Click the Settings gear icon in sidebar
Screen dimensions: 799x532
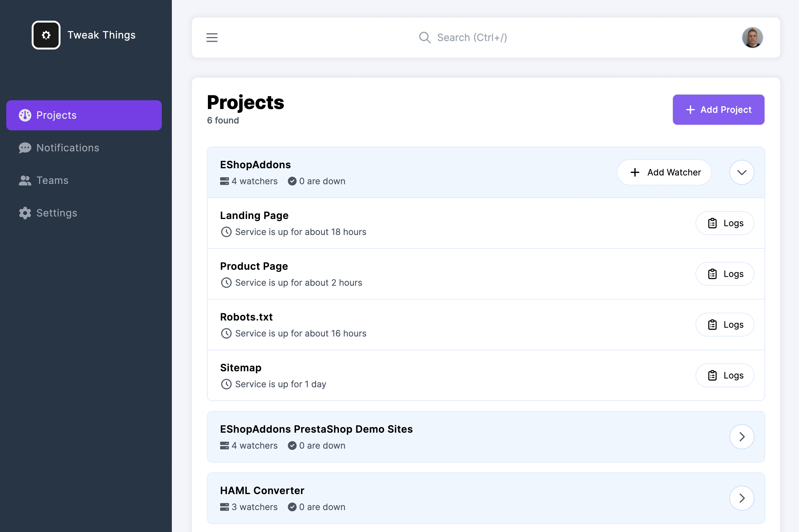tap(25, 213)
